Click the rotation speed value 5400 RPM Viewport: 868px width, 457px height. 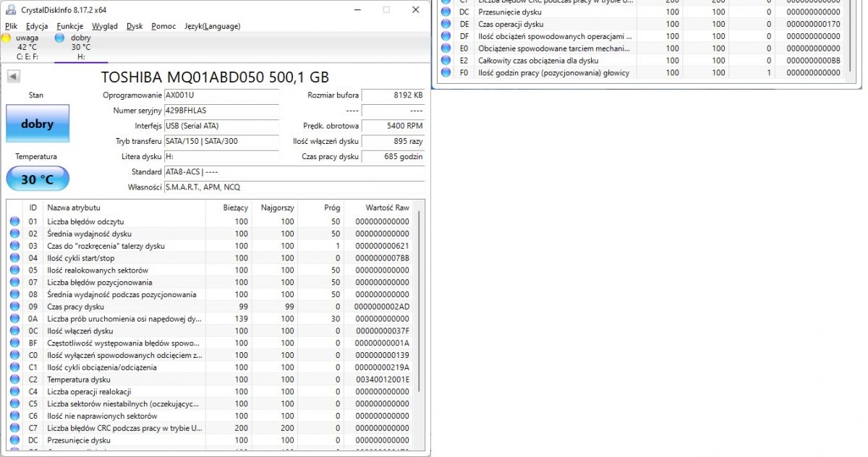(393, 126)
